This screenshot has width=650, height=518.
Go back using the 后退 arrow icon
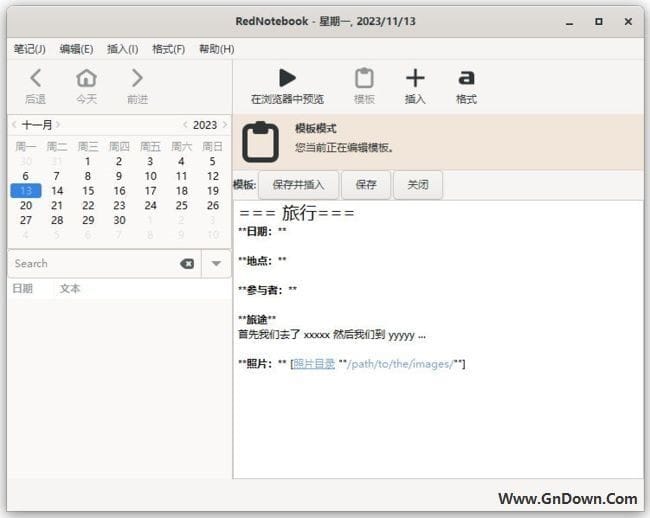pos(36,78)
